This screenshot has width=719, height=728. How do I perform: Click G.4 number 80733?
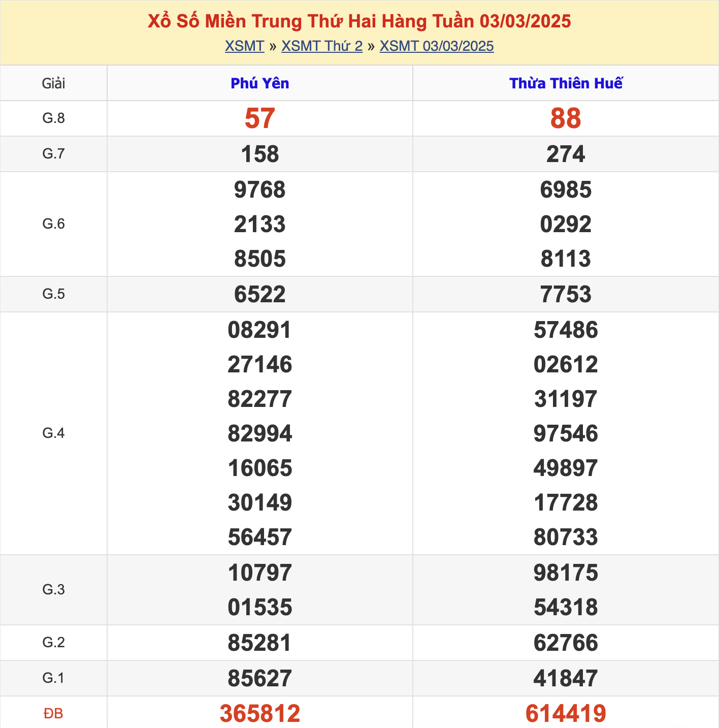pos(566,537)
